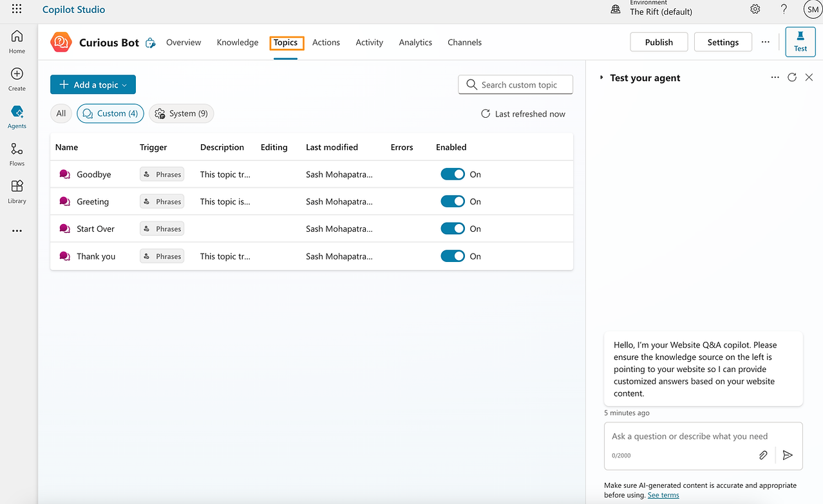Switch to the Knowledge tab
Viewport: 823px width, 504px height.
pyautogui.click(x=238, y=42)
